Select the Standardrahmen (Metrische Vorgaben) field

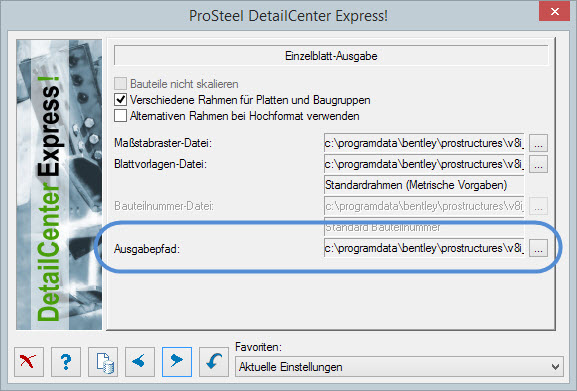pyautogui.click(x=424, y=185)
